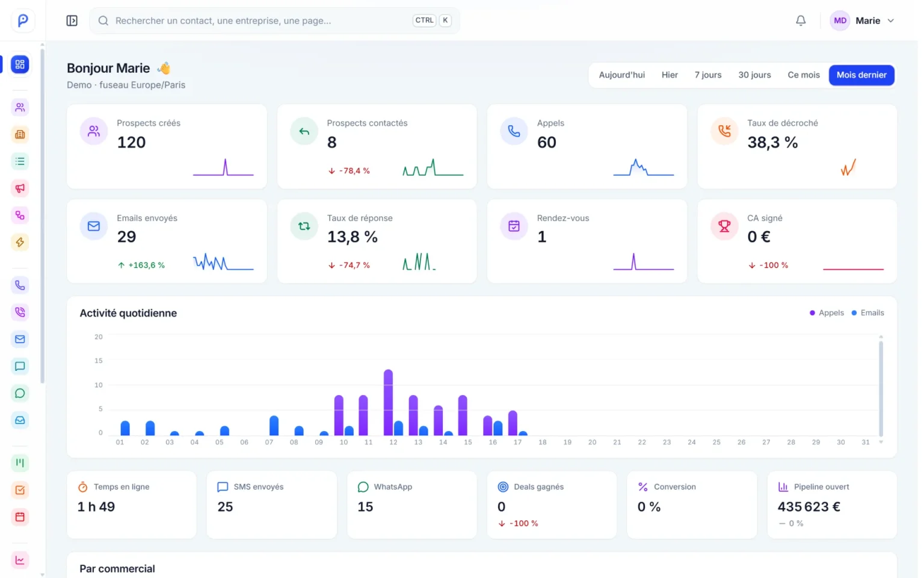The height and width of the screenshot is (578, 924).
Task: Open the square SMS message icon in sidebar
Action: tap(20, 366)
